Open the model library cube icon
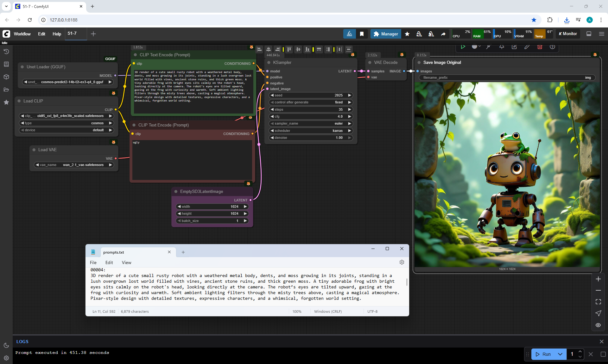Image resolution: width=608 pixels, height=364 pixels. click(6, 77)
